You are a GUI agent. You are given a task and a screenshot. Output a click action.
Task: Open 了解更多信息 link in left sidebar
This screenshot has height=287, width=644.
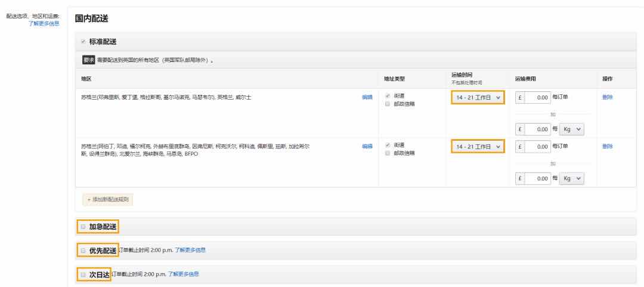click(44, 23)
